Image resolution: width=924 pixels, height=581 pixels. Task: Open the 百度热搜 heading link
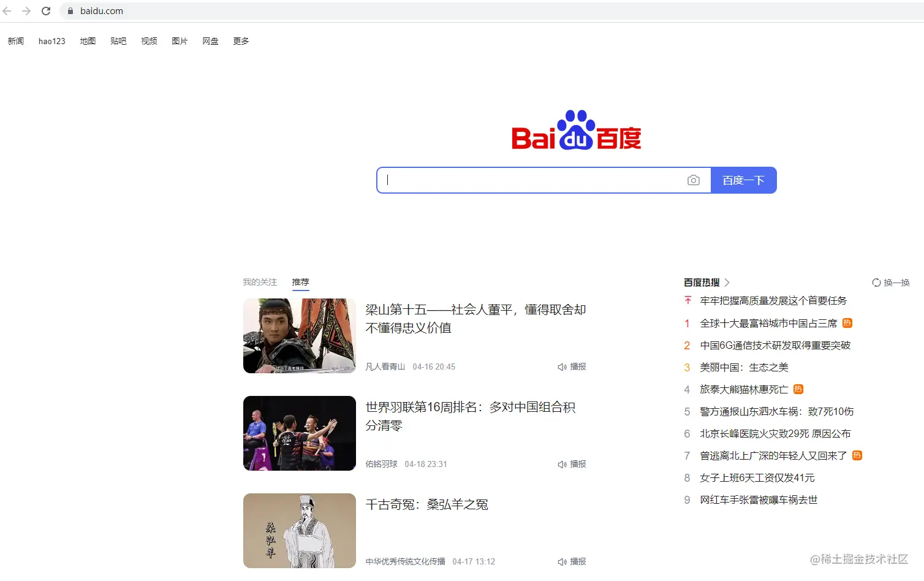[702, 283]
